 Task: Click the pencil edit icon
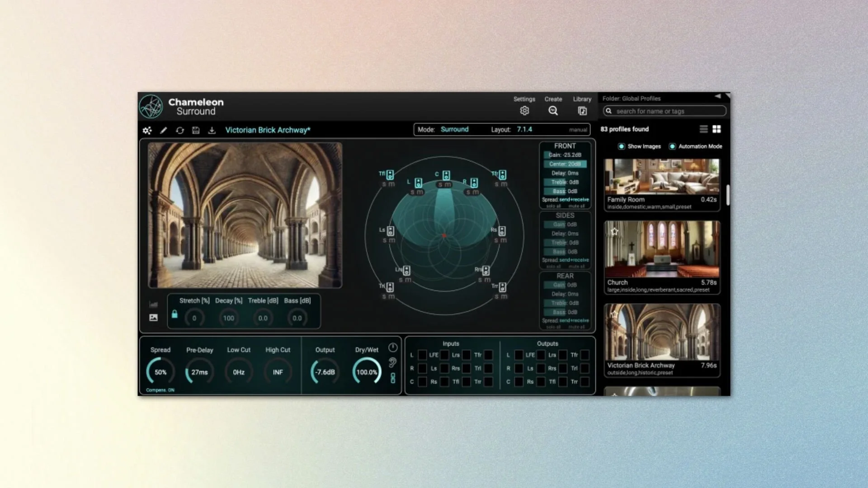[163, 131]
